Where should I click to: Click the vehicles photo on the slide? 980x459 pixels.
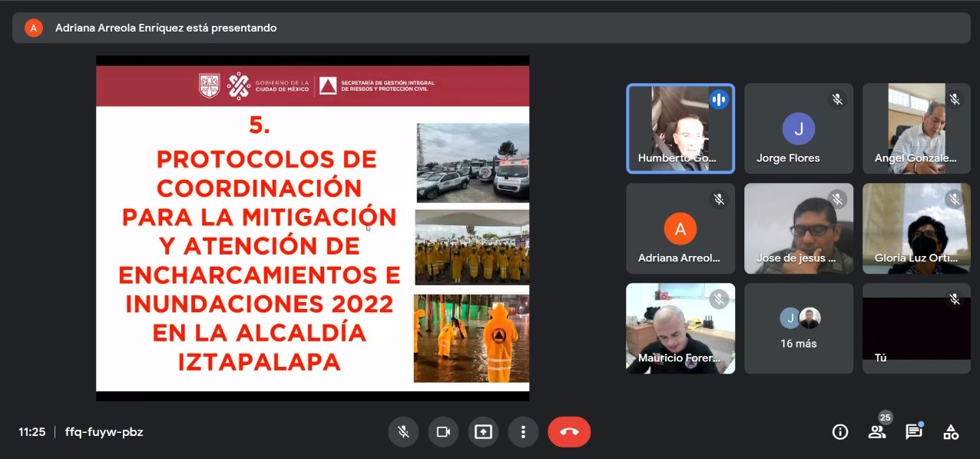[x=472, y=162]
